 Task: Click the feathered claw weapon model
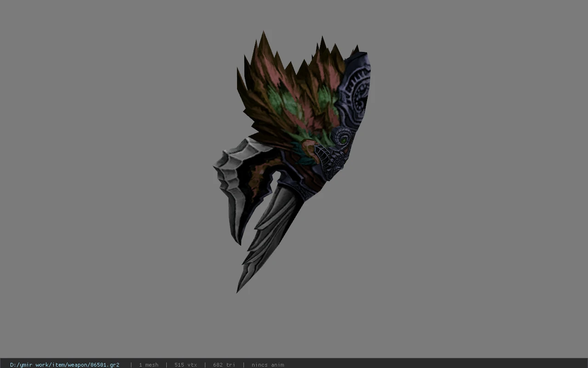(x=292, y=161)
